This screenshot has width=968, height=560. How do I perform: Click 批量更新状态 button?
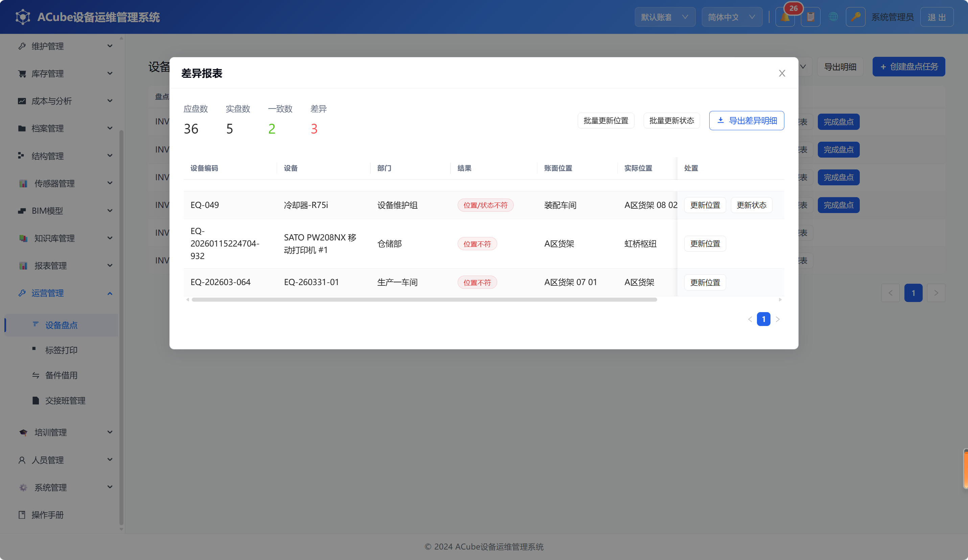click(671, 121)
